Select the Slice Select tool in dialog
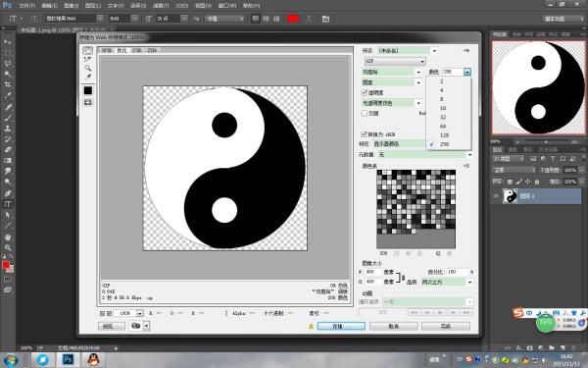This screenshot has height=368, width=588. (x=88, y=59)
